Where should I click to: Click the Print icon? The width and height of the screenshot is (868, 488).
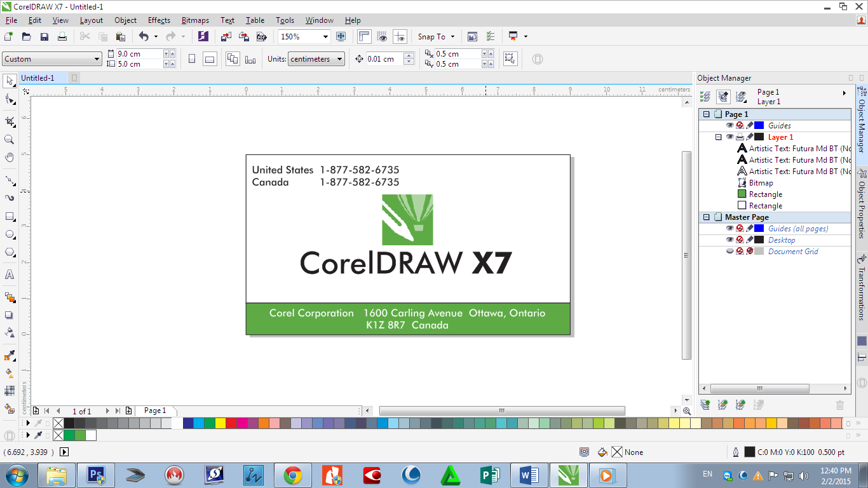click(62, 37)
